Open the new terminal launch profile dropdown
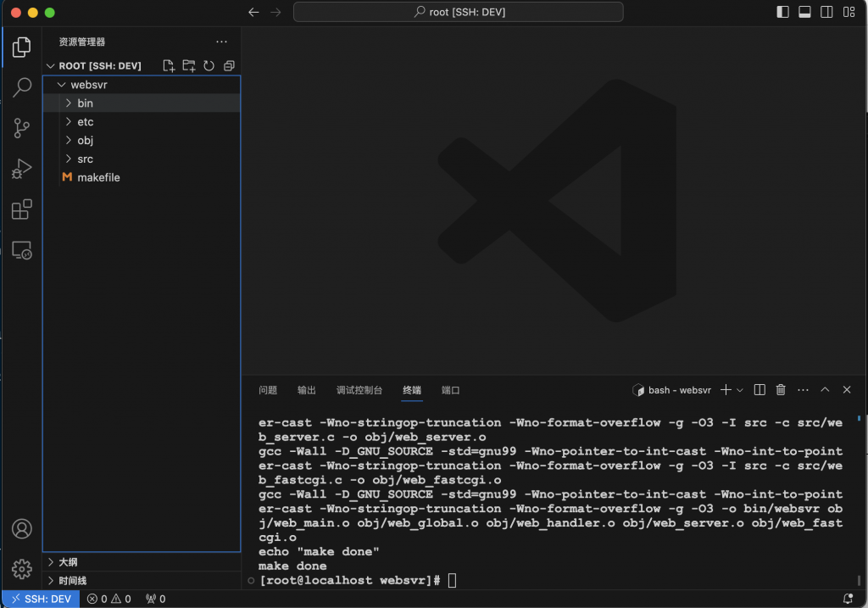This screenshot has height=608, width=868. click(740, 390)
